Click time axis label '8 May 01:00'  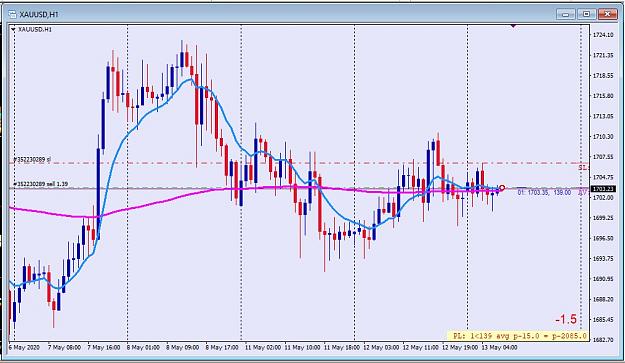[143, 347]
